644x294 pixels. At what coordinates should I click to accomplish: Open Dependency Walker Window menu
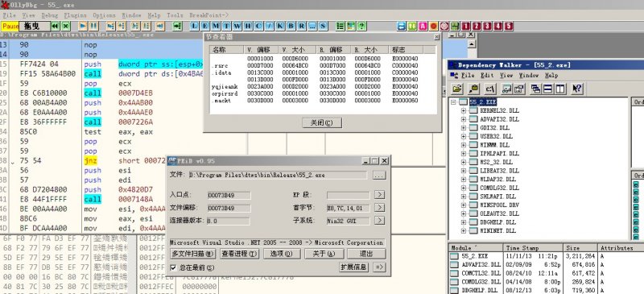(x=528, y=76)
